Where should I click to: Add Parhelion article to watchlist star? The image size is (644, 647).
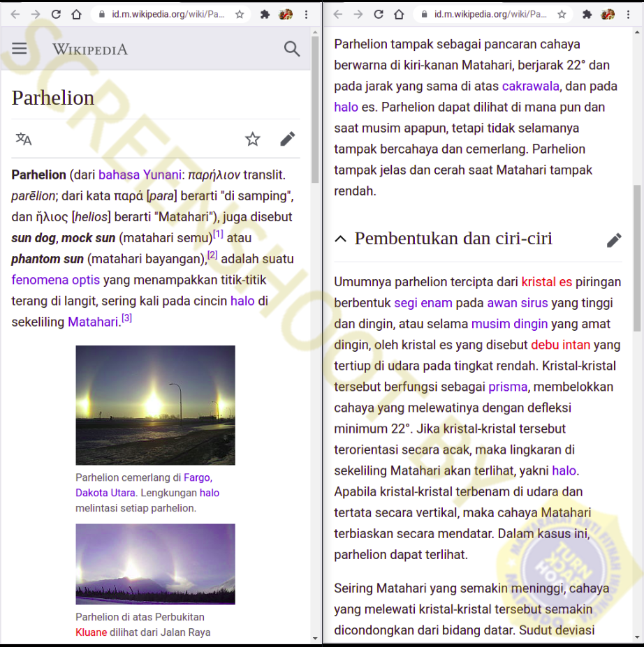253,139
